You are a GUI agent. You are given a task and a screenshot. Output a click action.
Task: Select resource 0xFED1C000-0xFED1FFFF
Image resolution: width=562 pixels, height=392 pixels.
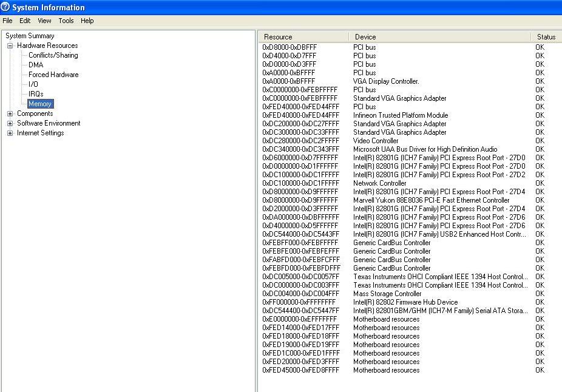click(x=300, y=353)
